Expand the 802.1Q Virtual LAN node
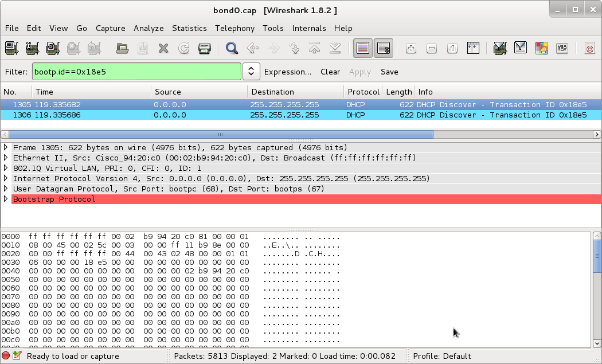 (x=6, y=168)
